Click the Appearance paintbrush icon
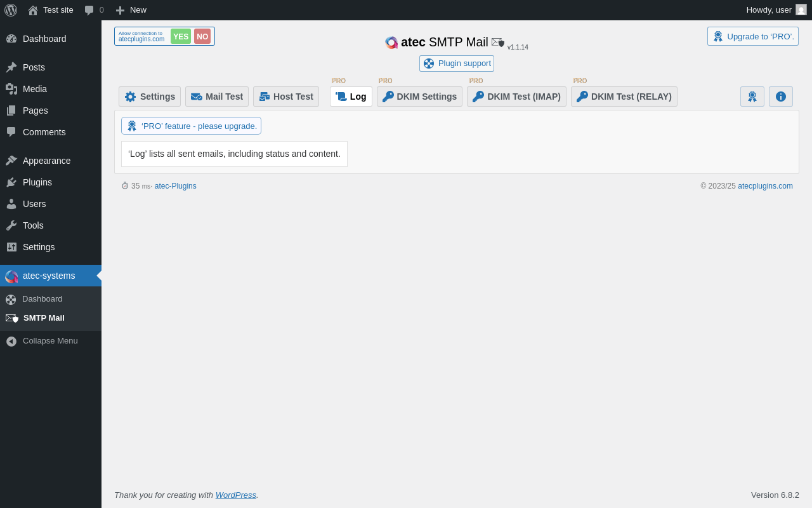This screenshot has height=508, width=812. click(11, 161)
